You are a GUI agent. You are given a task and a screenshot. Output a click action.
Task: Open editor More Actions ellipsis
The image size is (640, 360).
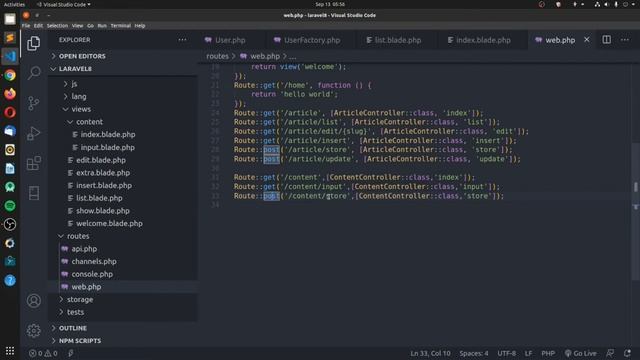click(x=624, y=40)
